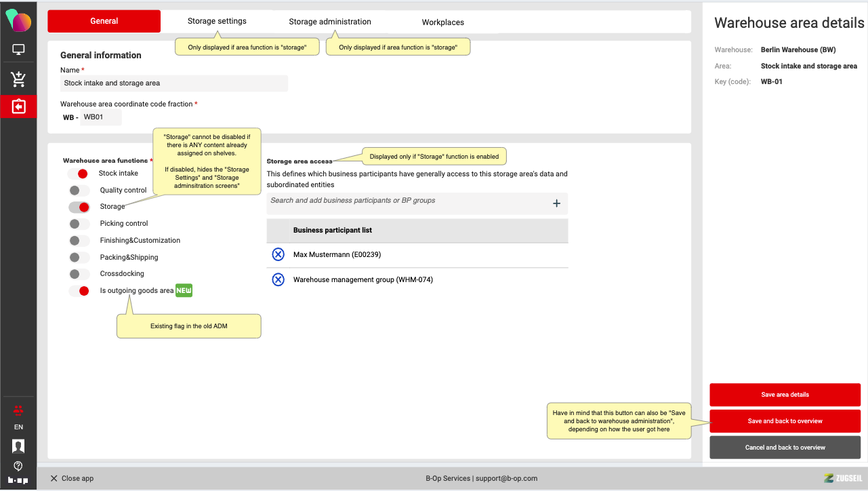868x491 pixels.
Task: Click the plus icon to add participant
Action: pyautogui.click(x=556, y=203)
